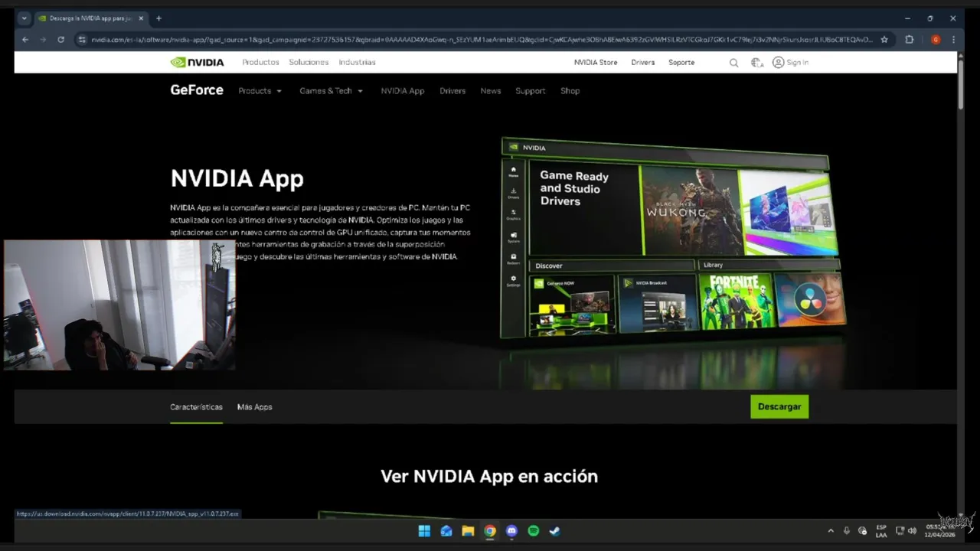Image resolution: width=980 pixels, height=551 pixels.
Task: Open File Explorer from the taskbar
Action: 468,531
